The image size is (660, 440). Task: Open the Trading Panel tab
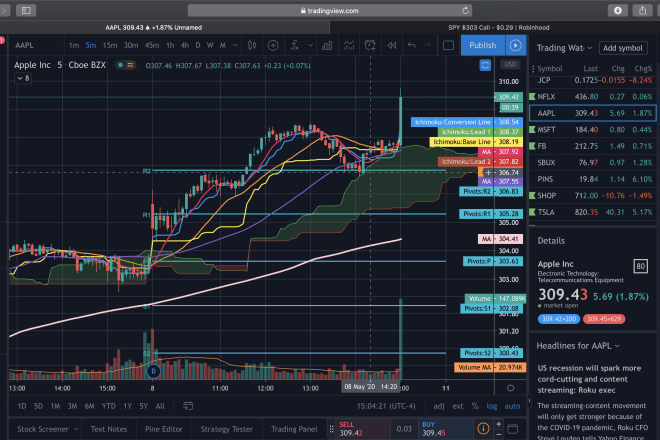tap(294, 429)
